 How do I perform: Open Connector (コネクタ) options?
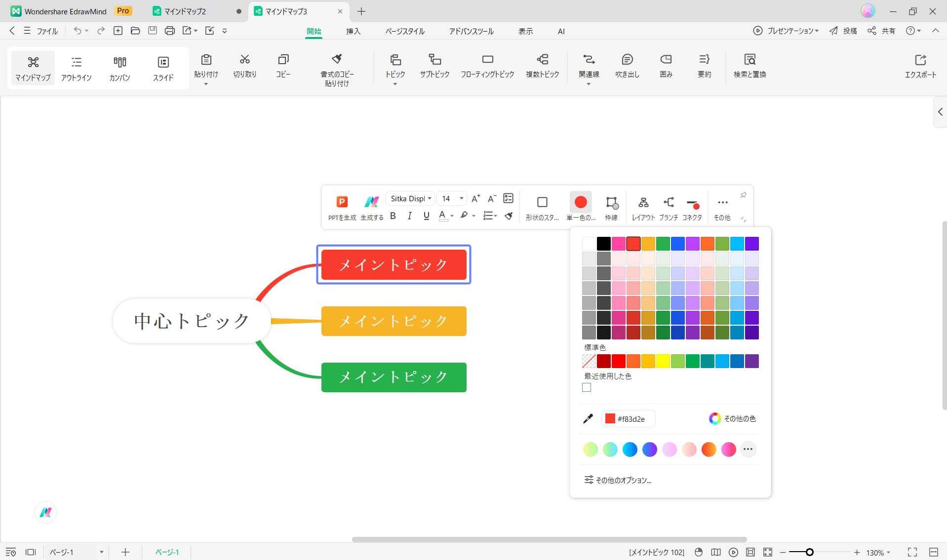point(692,207)
